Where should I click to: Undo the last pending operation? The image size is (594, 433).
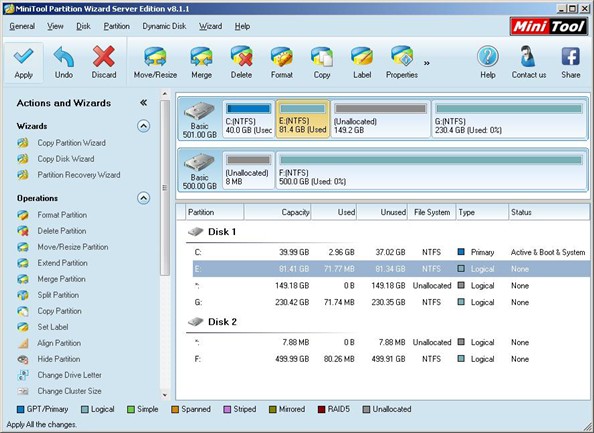[x=64, y=63]
